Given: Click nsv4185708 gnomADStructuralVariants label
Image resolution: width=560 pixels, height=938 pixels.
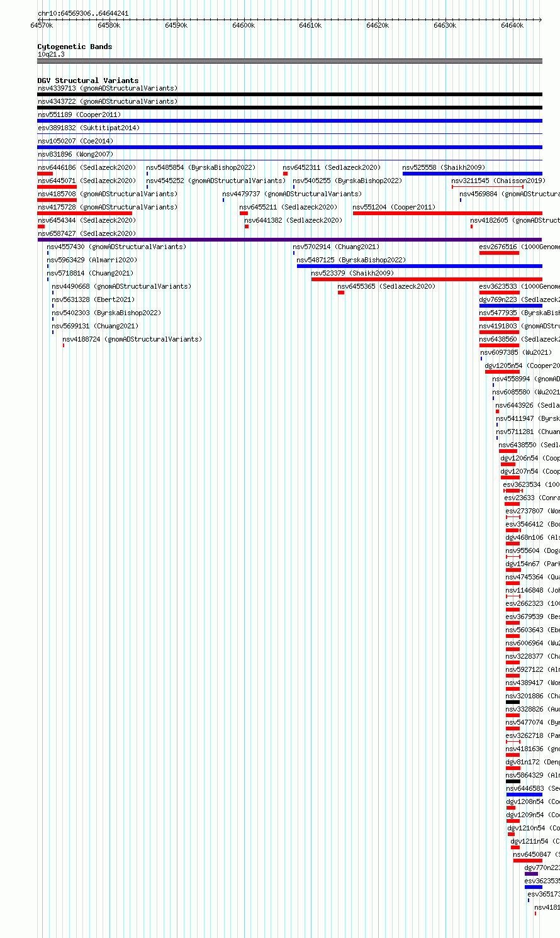Looking at the screenshot, I should pyautogui.click(x=108, y=194).
